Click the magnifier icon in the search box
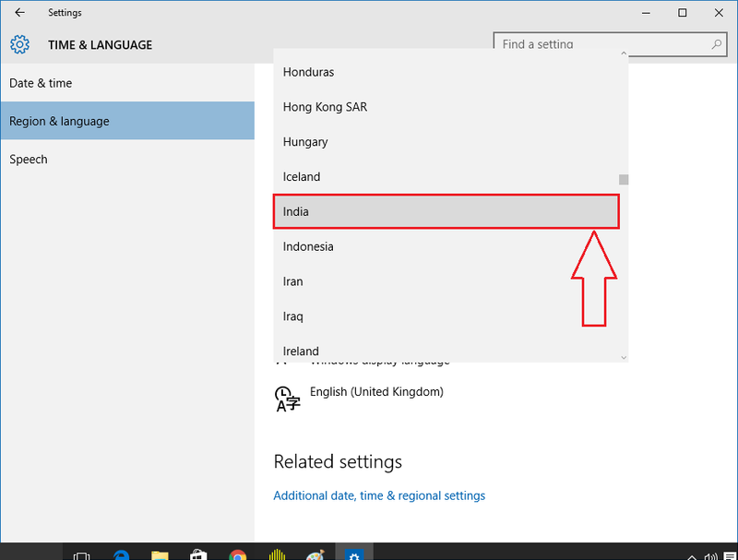Viewport: 738px width, 560px height. pyautogui.click(x=717, y=44)
